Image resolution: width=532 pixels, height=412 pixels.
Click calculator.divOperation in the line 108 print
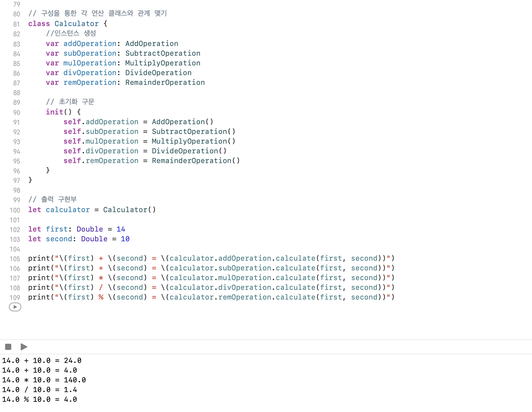point(220,288)
